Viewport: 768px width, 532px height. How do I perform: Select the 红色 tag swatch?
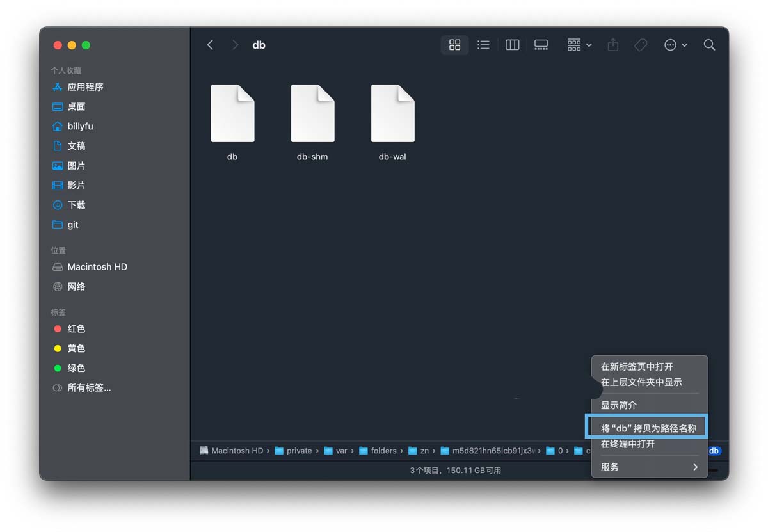74,328
